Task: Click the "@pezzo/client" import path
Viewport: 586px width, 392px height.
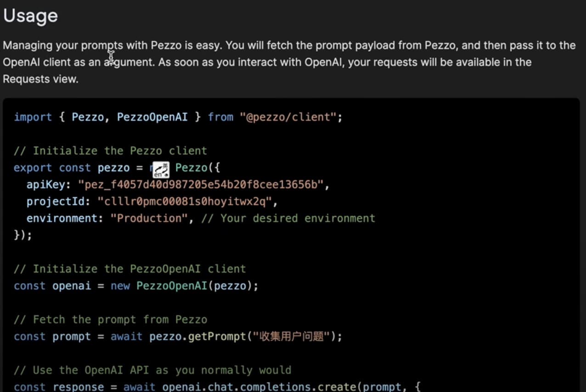Action: [288, 117]
